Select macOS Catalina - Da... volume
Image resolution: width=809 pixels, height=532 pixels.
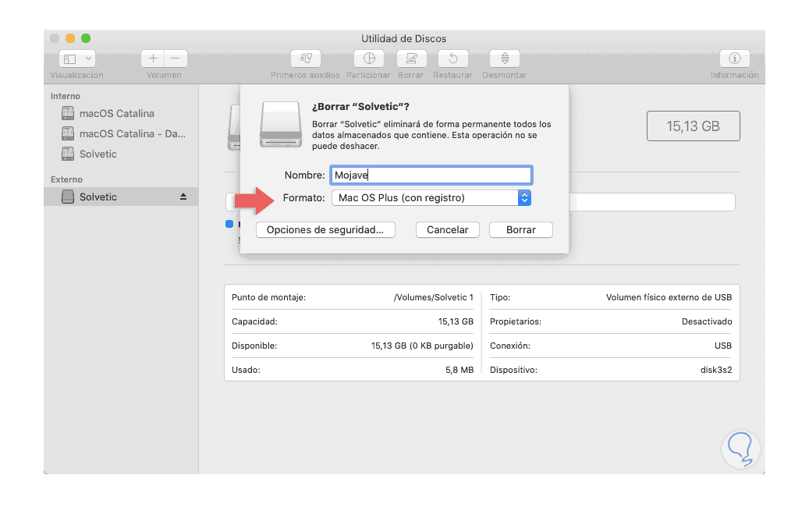(x=132, y=133)
